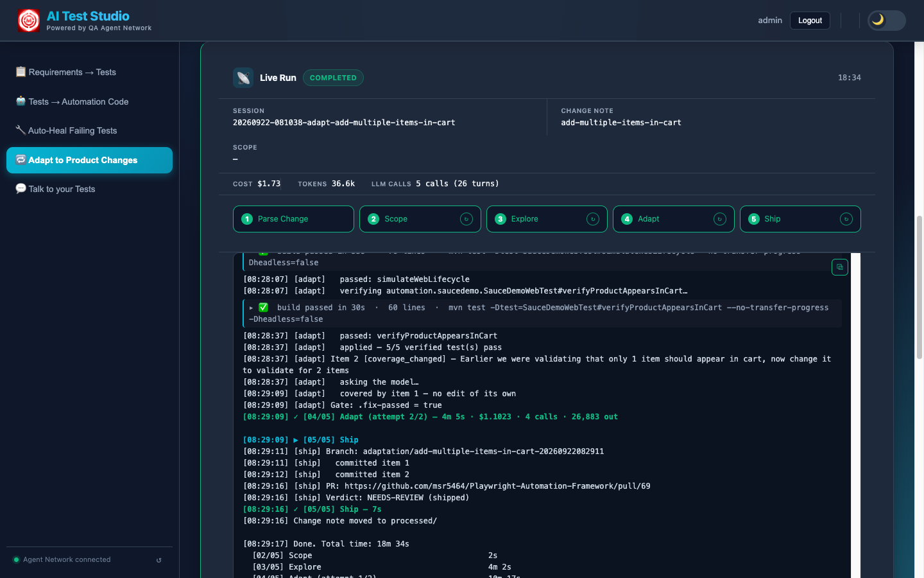Open Tests → Automation Code page
924x578 pixels.
[x=89, y=101]
